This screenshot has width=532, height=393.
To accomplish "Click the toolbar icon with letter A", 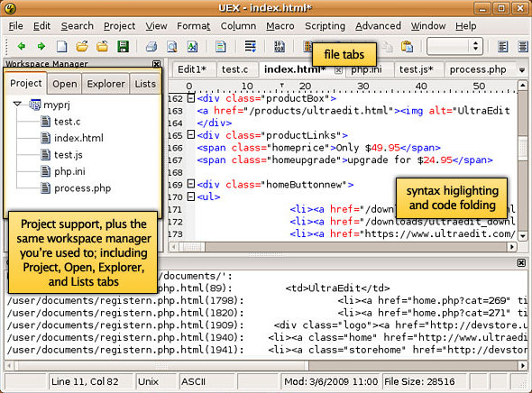I will 192,47.
